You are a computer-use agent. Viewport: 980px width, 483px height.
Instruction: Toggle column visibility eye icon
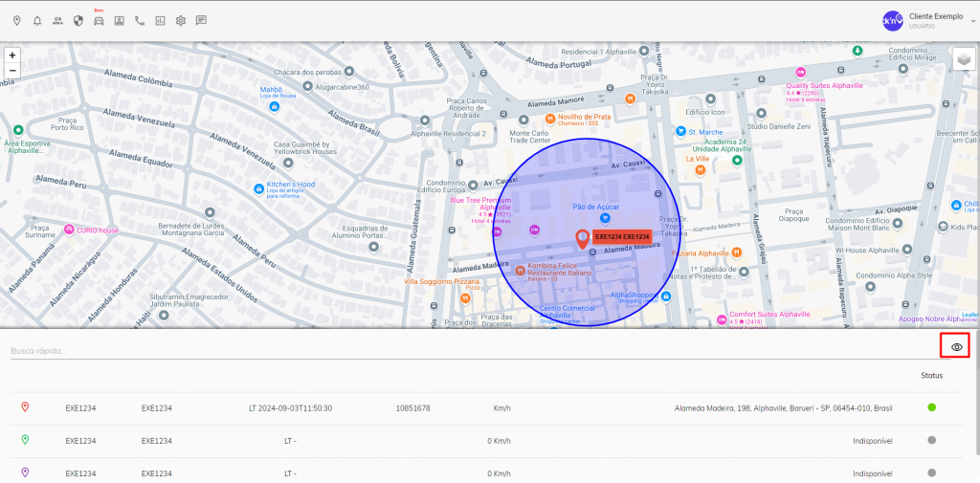[x=956, y=347]
